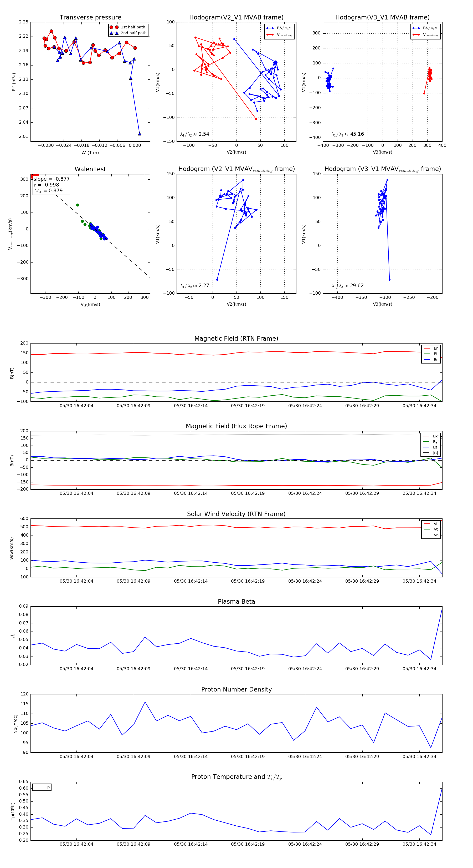Click the red square marker at WalenTest top-left corner
473x868 pixels.
tap(35, 176)
